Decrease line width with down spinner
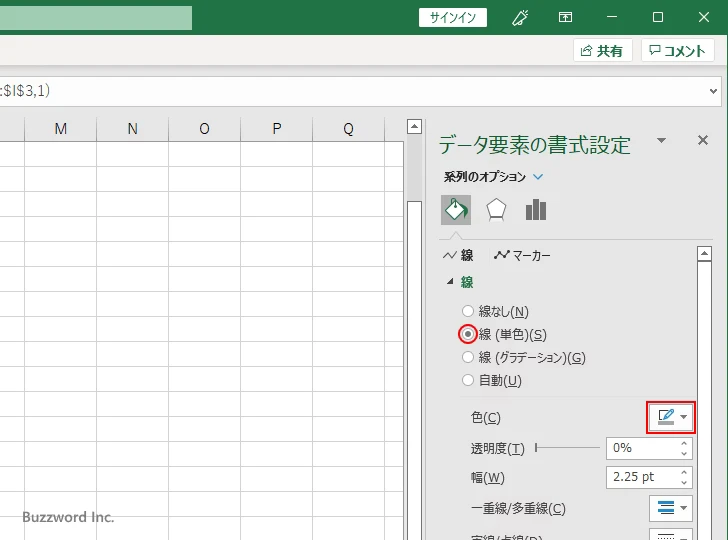The width and height of the screenshot is (728, 540). [x=684, y=483]
